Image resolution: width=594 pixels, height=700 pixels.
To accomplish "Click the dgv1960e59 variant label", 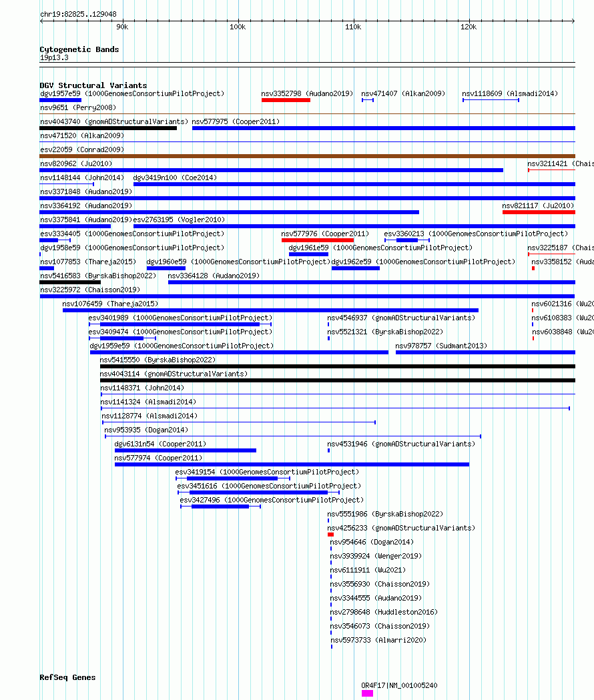I will click(x=238, y=262).
